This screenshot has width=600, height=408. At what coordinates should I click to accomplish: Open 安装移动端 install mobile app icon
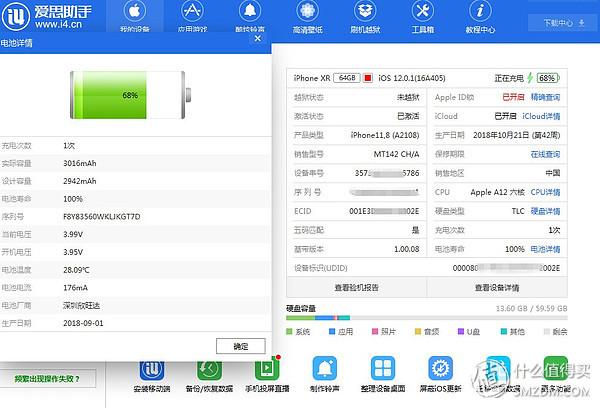pyautogui.click(x=152, y=376)
